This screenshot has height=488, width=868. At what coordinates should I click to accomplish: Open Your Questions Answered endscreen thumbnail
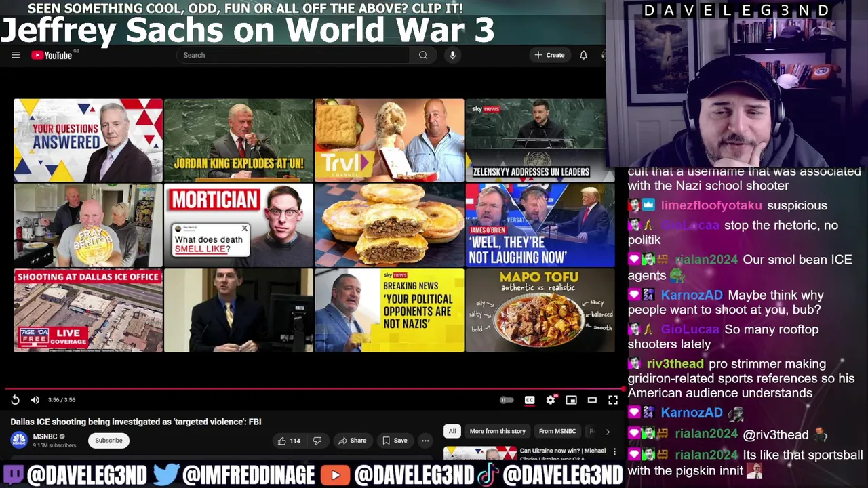(88, 140)
